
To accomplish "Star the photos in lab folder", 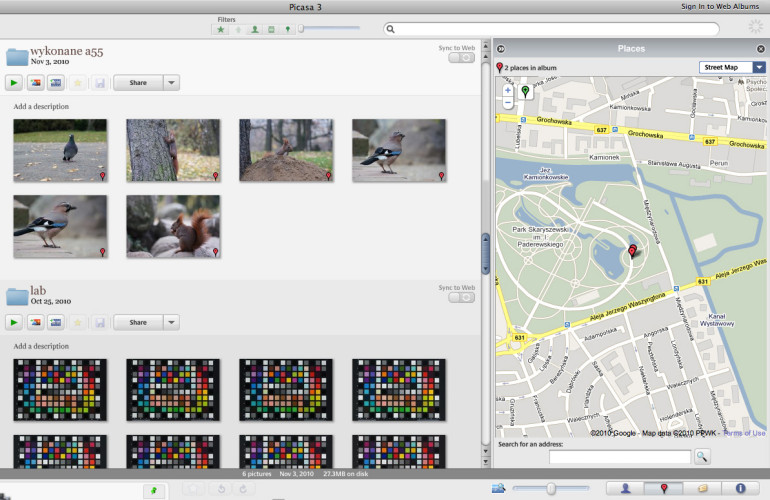I will pos(77,322).
